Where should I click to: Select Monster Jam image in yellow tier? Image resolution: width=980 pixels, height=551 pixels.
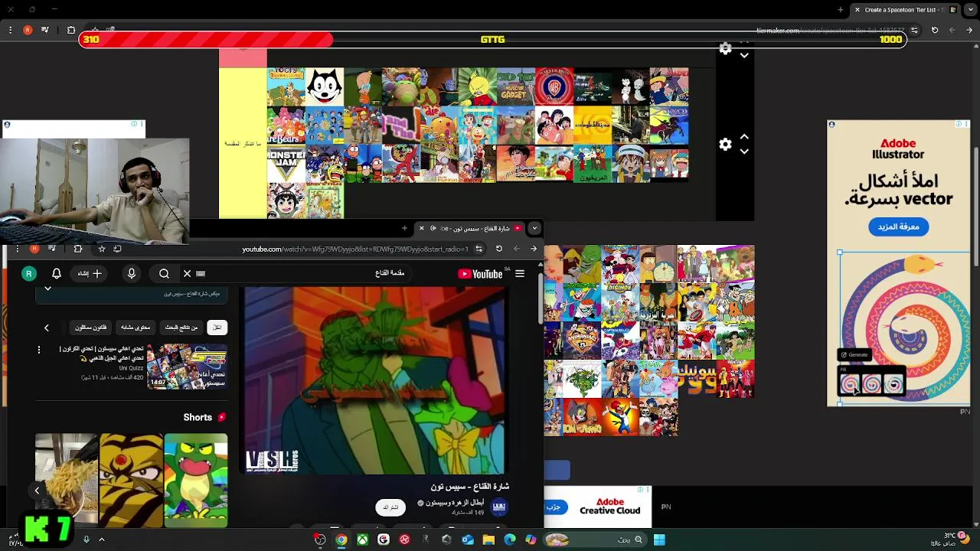[x=286, y=163]
